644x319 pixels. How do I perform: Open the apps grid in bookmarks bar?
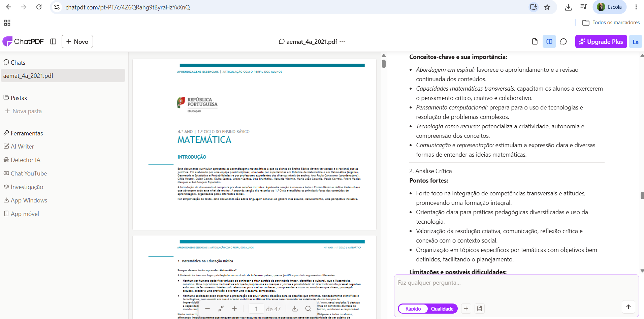coord(7,23)
